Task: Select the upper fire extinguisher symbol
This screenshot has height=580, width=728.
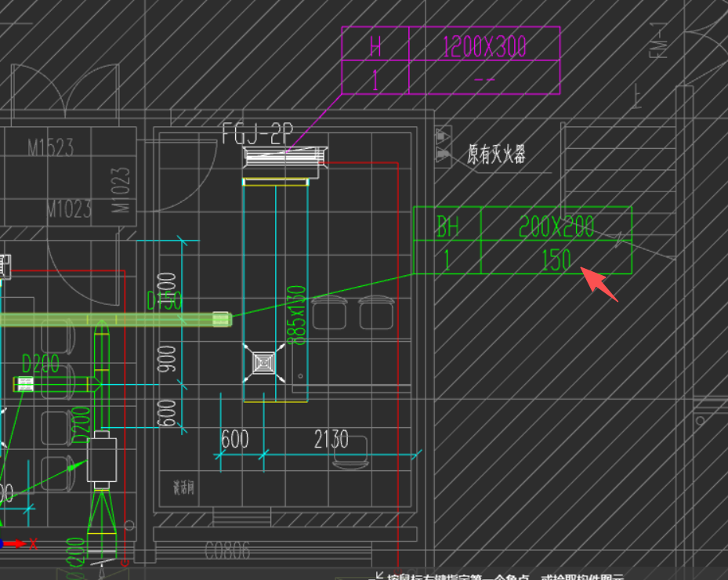Action: click(x=444, y=136)
